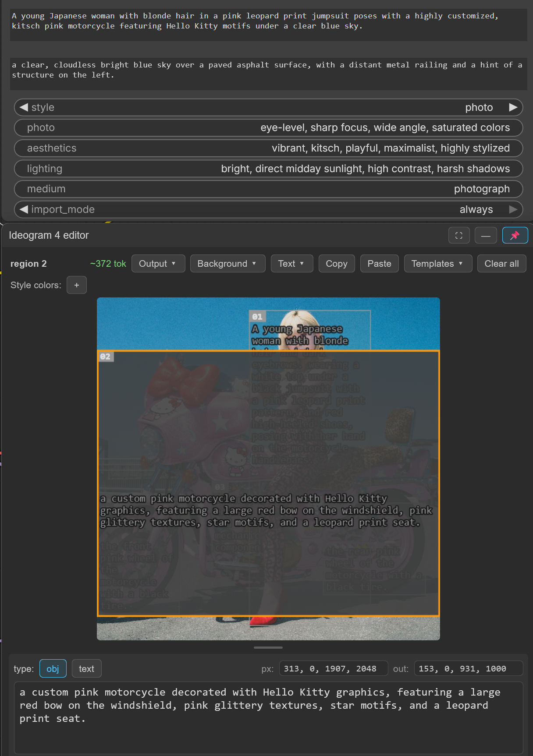This screenshot has height=756, width=533.
Task: Click the Paste button
Action: click(x=379, y=264)
